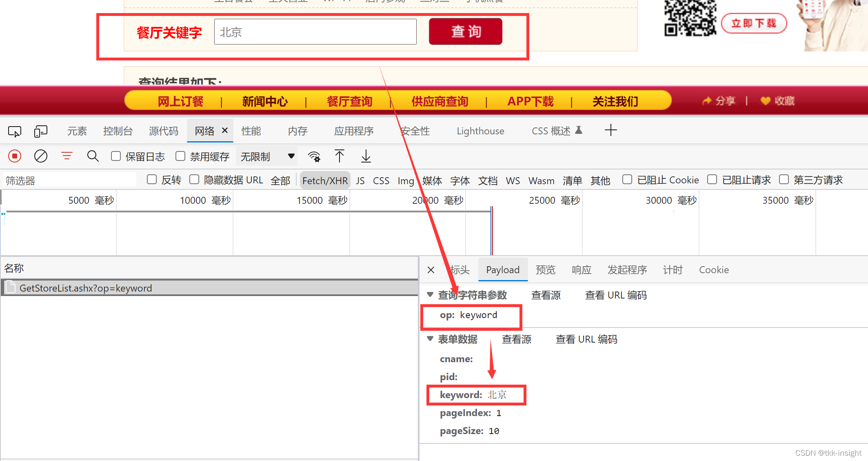Check the 隐藏数据 URL checkbox
This screenshot has width=868, height=461.
tap(194, 180)
